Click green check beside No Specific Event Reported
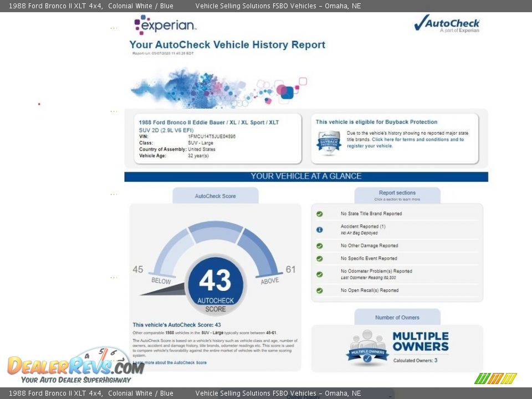The image size is (532, 399). [319, 259]
